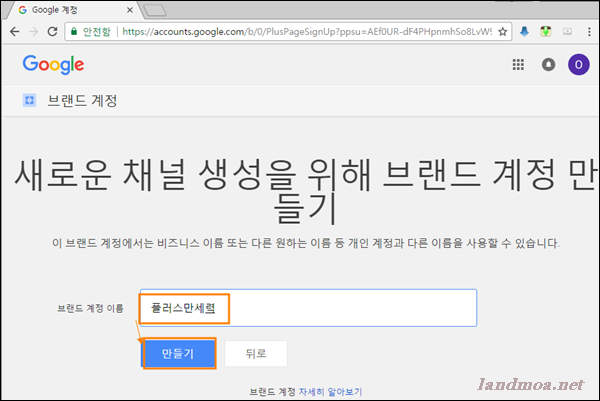This screenshot has width=600, height=401.
Task: Open the Chrome three-dot menu
Action: click(589, 32)
